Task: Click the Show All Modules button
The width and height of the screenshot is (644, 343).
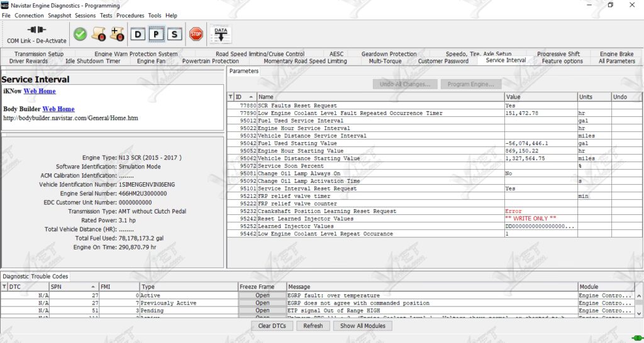Action: pyautogui.click(x=363, y=326)
